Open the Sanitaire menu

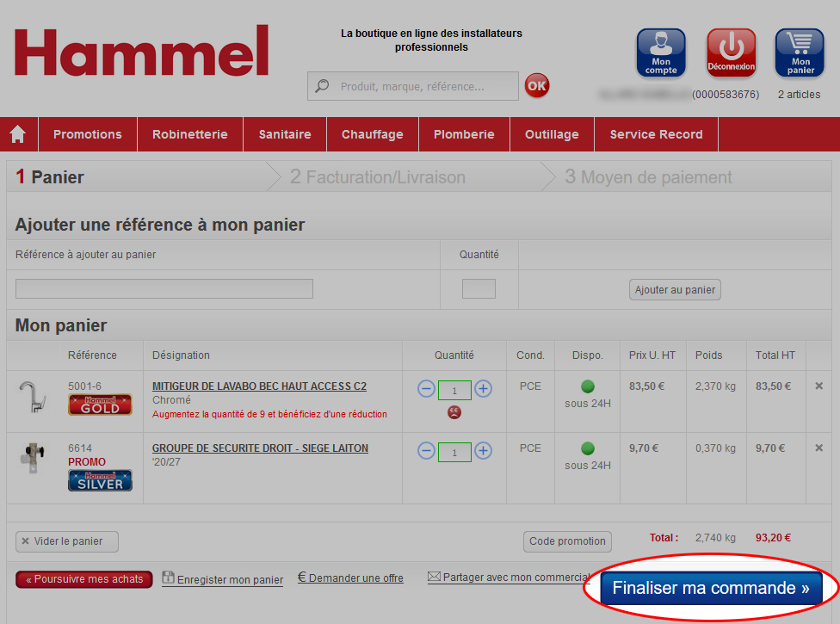[285, 134]
